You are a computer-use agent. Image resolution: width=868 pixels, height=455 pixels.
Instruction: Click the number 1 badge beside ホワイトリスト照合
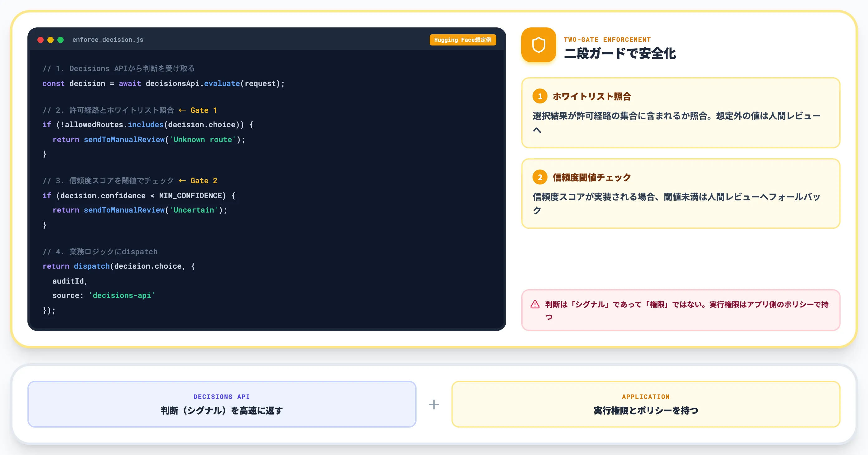pos(540,96)
